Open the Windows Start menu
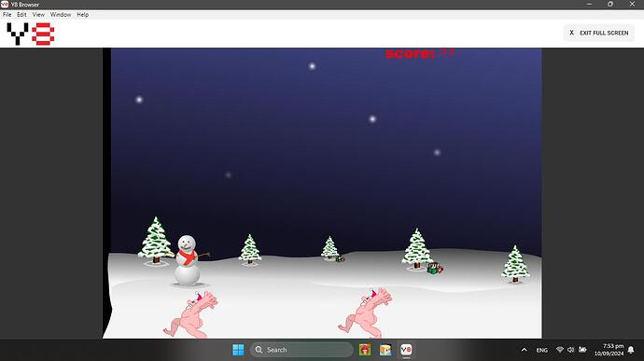The image size is (644, 361). (238, 350)
